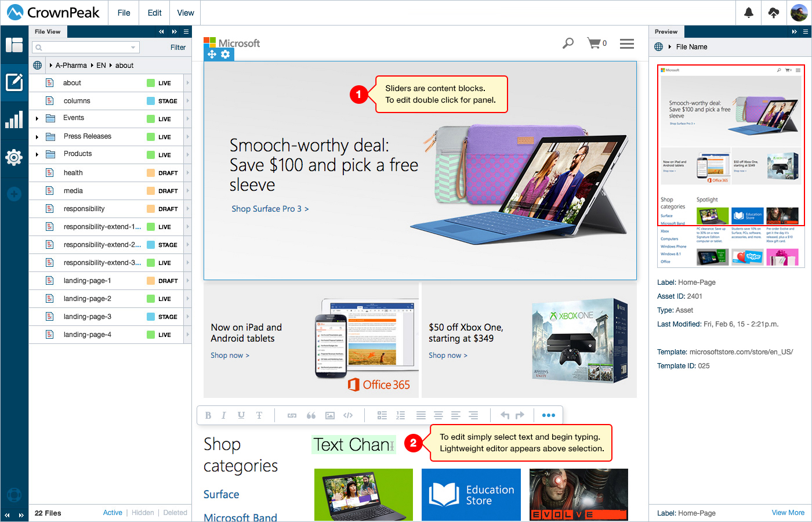Show Deleted files filter

tap(175, 513)
